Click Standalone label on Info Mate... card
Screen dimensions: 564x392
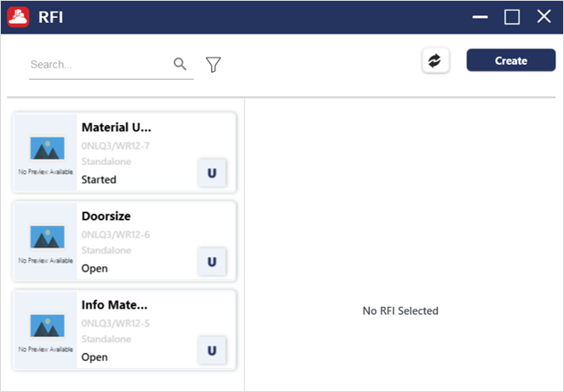click(x=106, y=339)
